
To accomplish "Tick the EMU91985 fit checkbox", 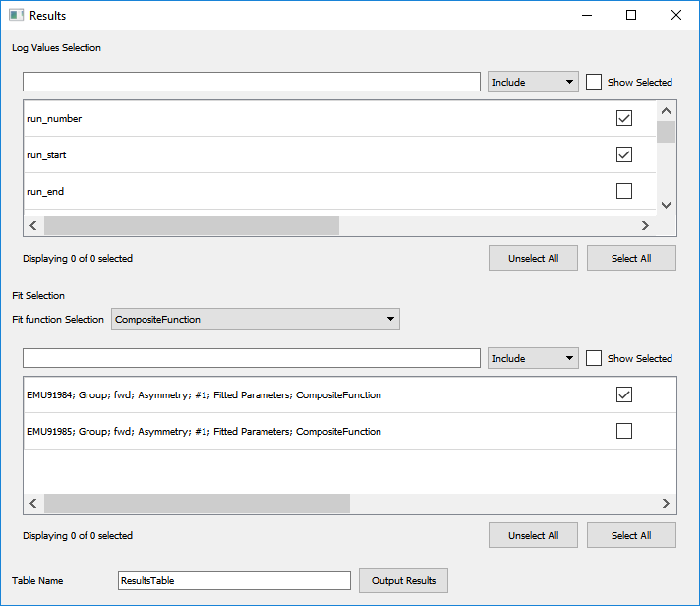I will coord(624,431).
